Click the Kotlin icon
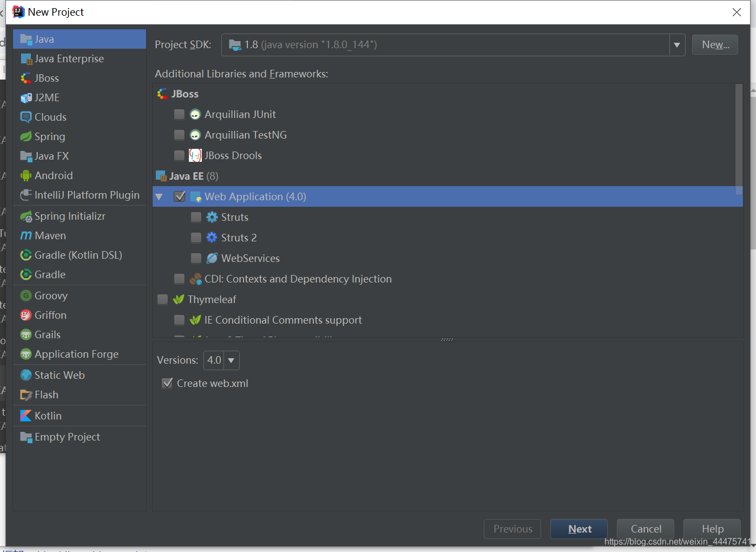756x552 pixels. (26, 416)
